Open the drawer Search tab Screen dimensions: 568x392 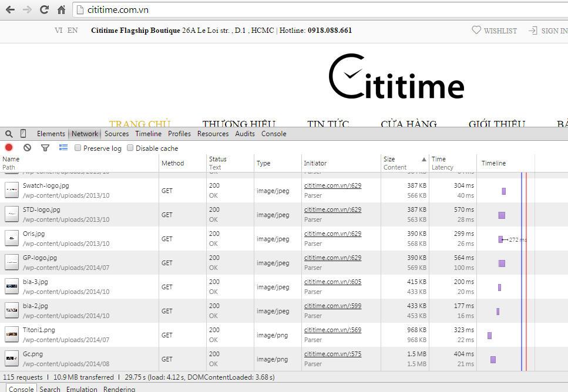tap(50, 388)
